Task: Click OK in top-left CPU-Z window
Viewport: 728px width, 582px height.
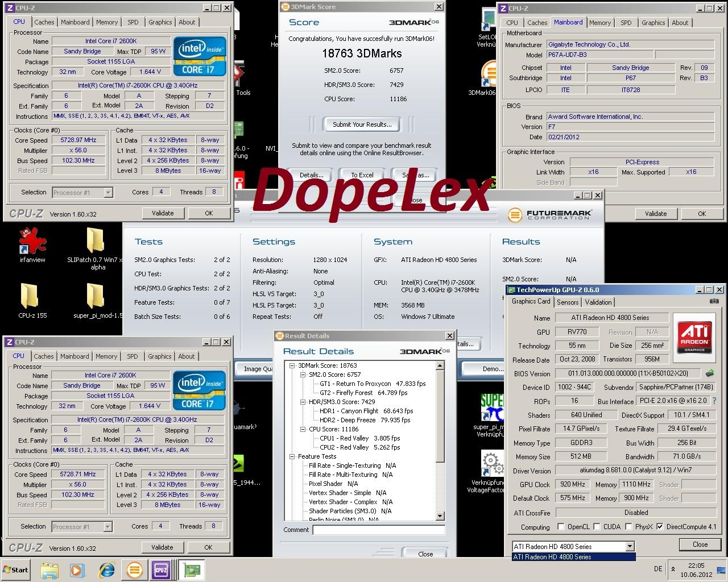Action: pyautogui.click(x=209, y=213)
